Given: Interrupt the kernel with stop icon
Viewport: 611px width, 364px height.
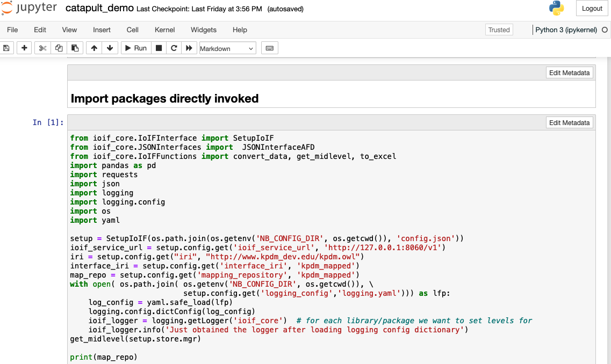Looking at the screenshot, I should 159,48.
